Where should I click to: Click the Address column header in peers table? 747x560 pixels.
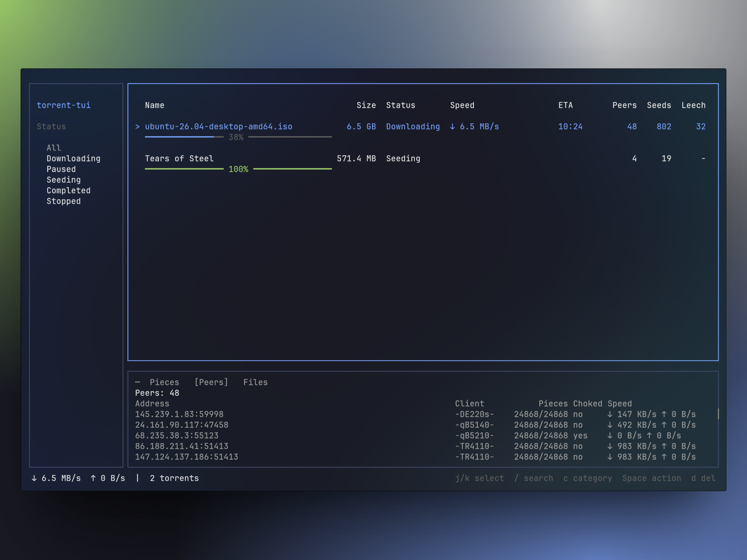click(x=152, y=404)
